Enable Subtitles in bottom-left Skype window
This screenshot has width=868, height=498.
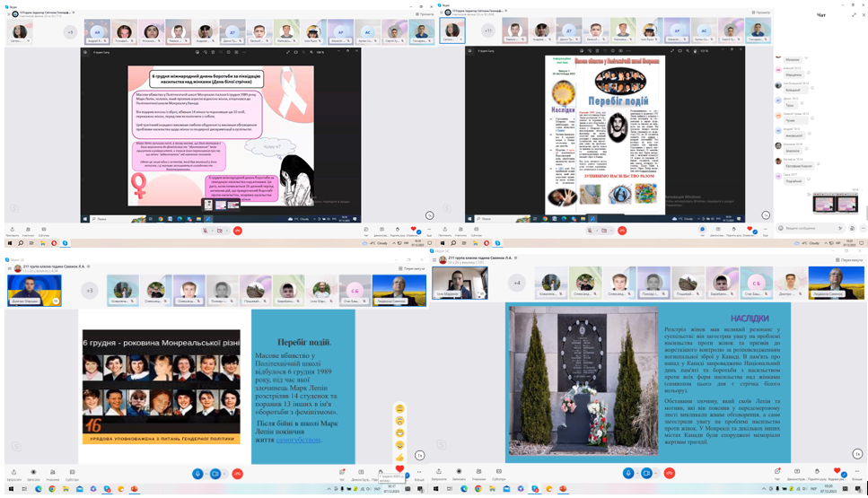pos(72,474)
